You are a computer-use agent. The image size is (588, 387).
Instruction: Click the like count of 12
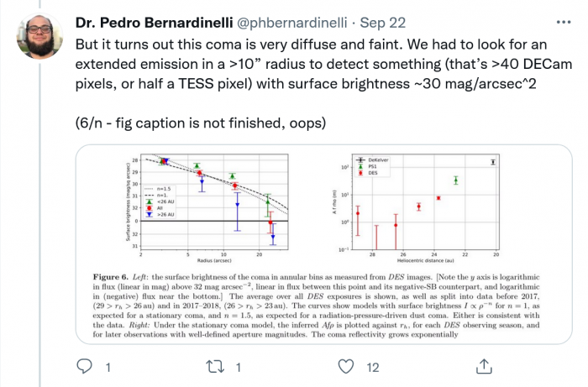pyautogui.click(x=375, y=367)
